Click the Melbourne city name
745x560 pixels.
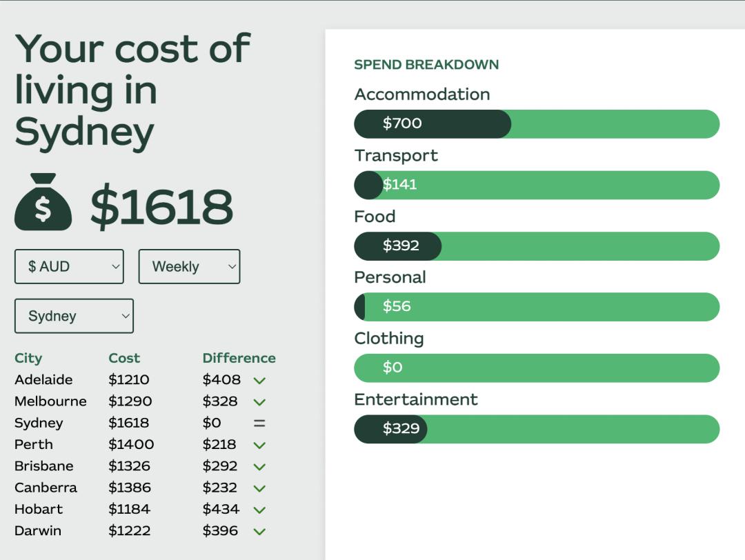[50, 401]
